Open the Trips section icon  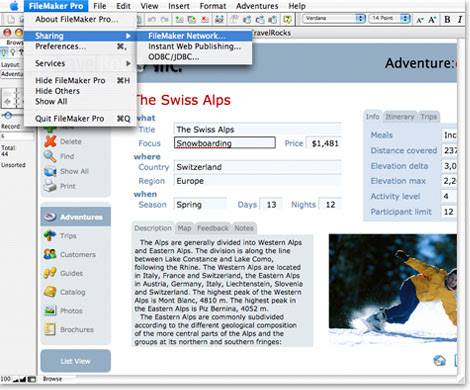pos(50,235)
